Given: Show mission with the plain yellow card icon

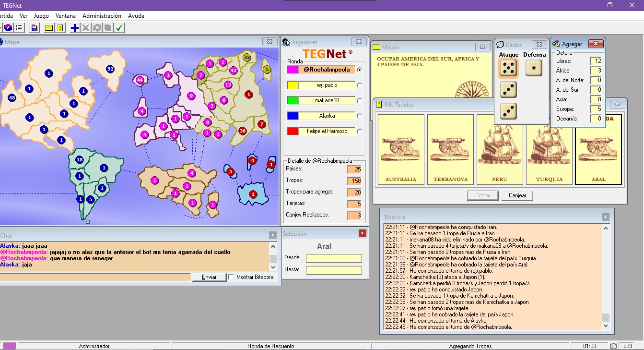Looking at the screenshot, I should [x=49, y=28].
